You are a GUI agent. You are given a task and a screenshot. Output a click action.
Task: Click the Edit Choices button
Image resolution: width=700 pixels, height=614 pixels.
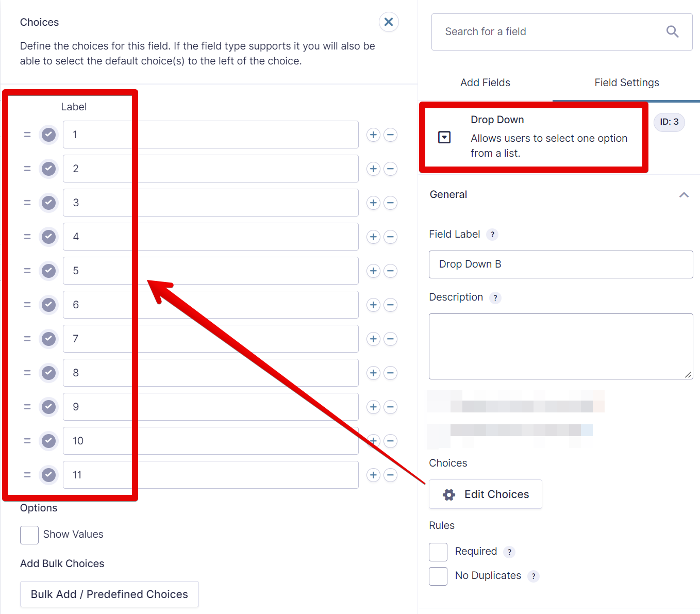coord(486,494)
